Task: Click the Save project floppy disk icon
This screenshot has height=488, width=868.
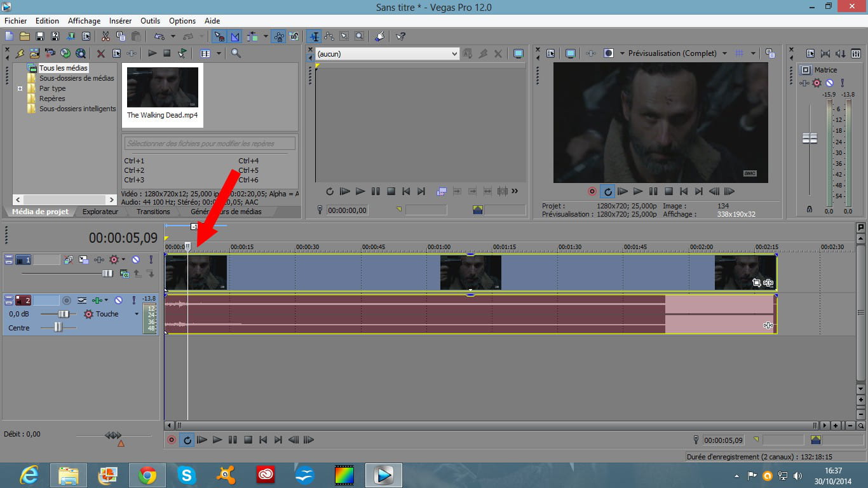Action: 39,36
